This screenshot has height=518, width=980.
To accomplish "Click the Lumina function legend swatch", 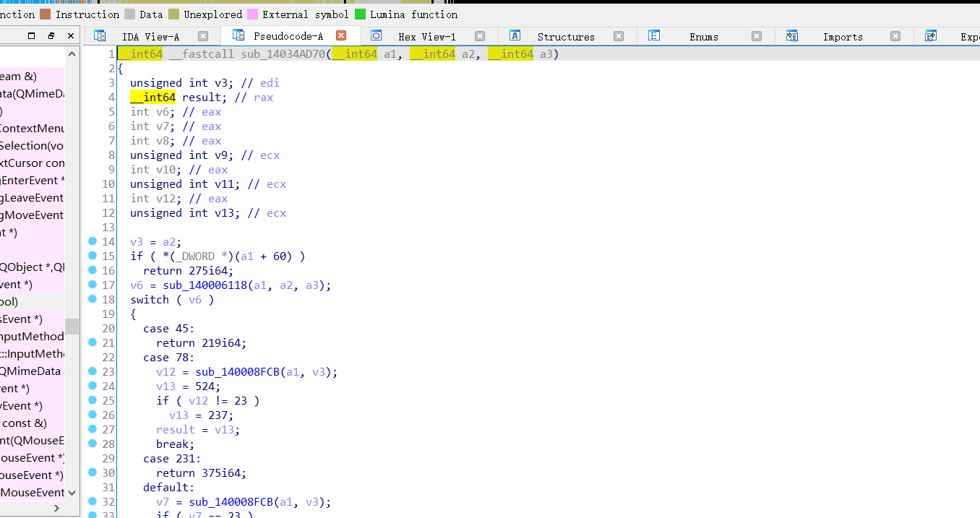I will pyautogui.click(x=360, y=14).
